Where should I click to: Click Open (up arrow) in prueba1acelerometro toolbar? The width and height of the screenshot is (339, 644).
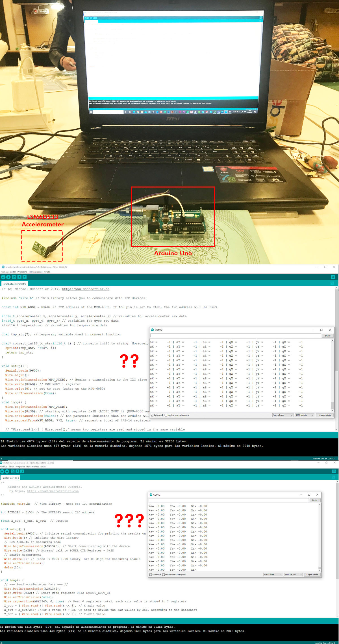[x=19, y=277]
